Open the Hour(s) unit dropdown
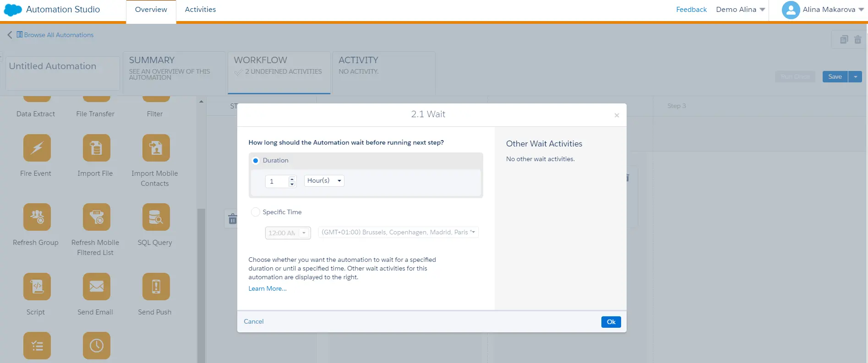 324,181
